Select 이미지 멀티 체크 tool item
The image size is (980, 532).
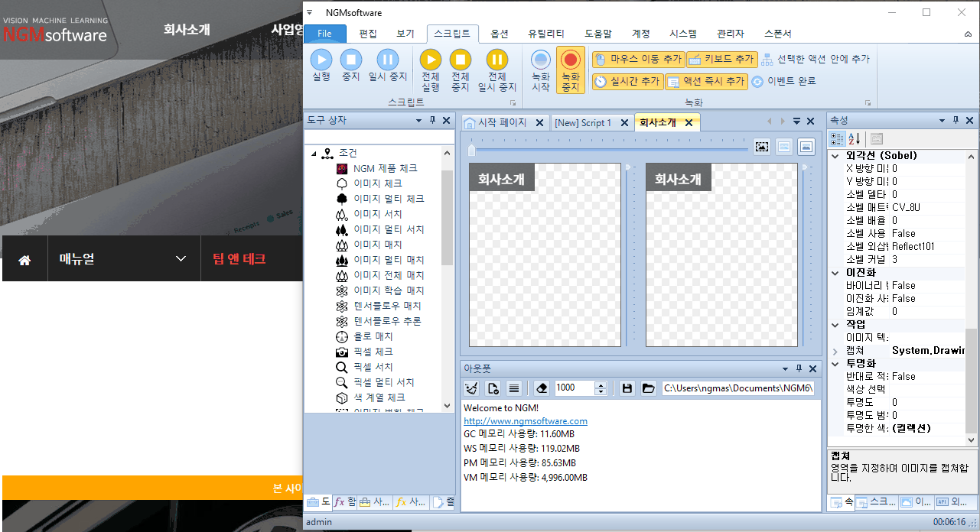(388, 199)
